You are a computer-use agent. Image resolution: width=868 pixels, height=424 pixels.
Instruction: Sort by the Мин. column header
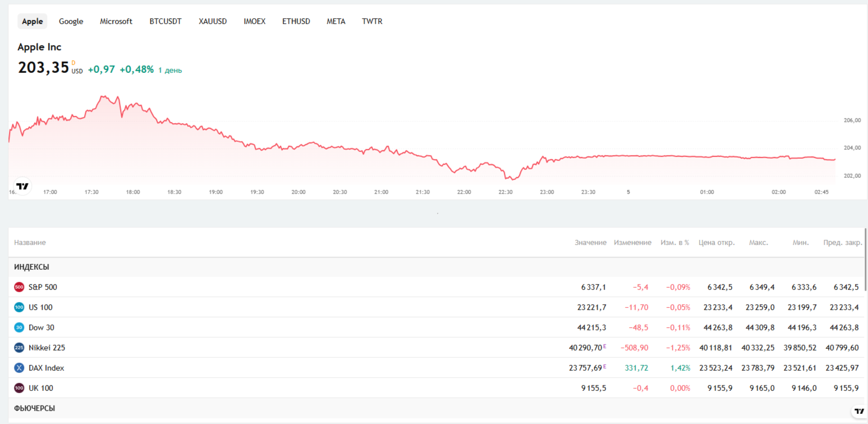[801, 243]
